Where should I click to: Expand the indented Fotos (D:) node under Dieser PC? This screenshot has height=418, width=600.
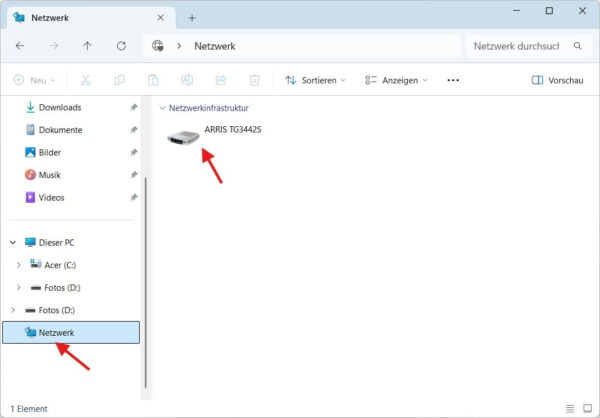pyautogui.click(x=18, y=287)
